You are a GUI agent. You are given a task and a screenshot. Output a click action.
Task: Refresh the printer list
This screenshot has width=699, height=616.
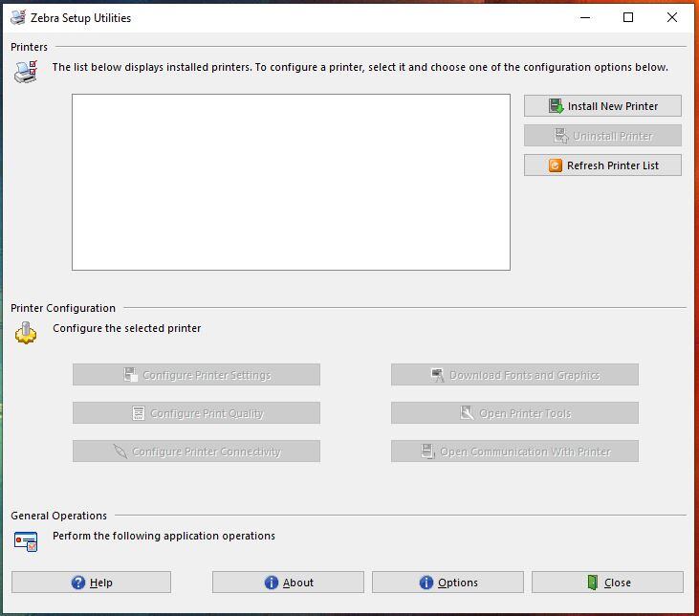click(x=602, y=165)
